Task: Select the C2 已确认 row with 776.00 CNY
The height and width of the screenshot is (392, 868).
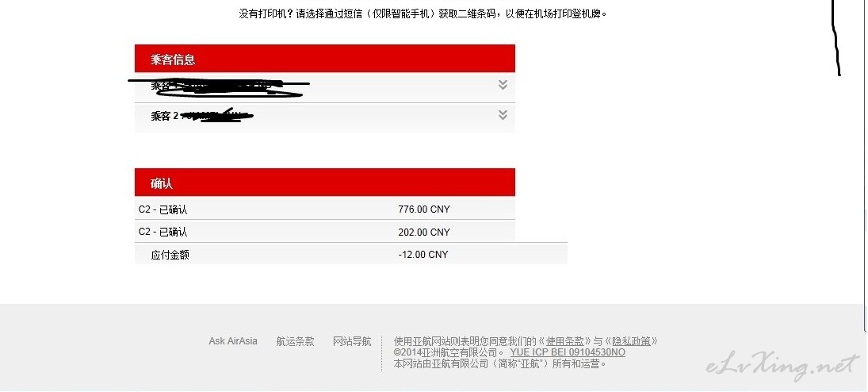Action: 325,209
